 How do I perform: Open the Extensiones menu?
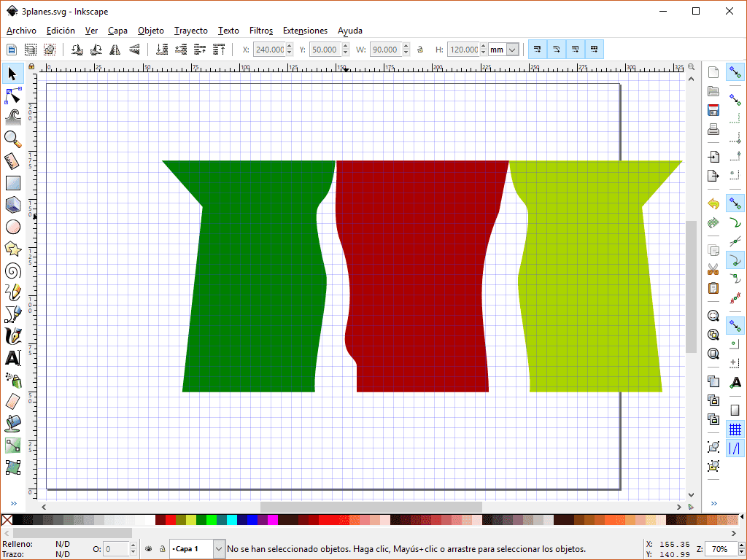point(305,31)
